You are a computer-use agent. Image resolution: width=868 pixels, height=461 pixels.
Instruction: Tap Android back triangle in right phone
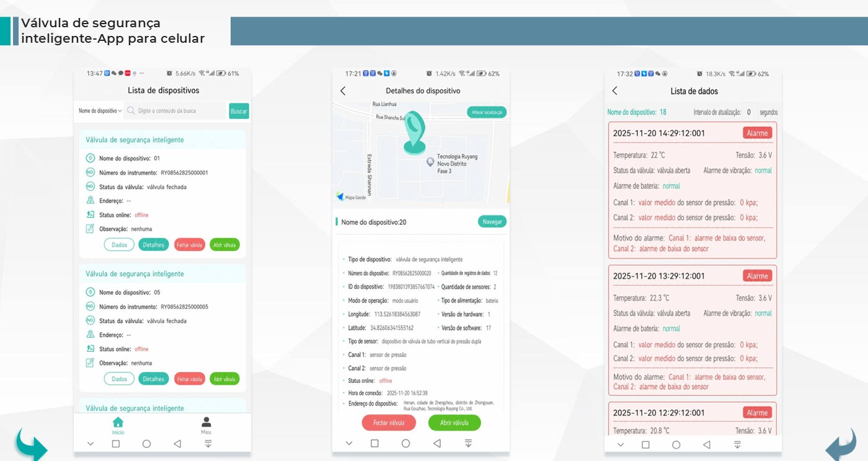pos(707,445)
